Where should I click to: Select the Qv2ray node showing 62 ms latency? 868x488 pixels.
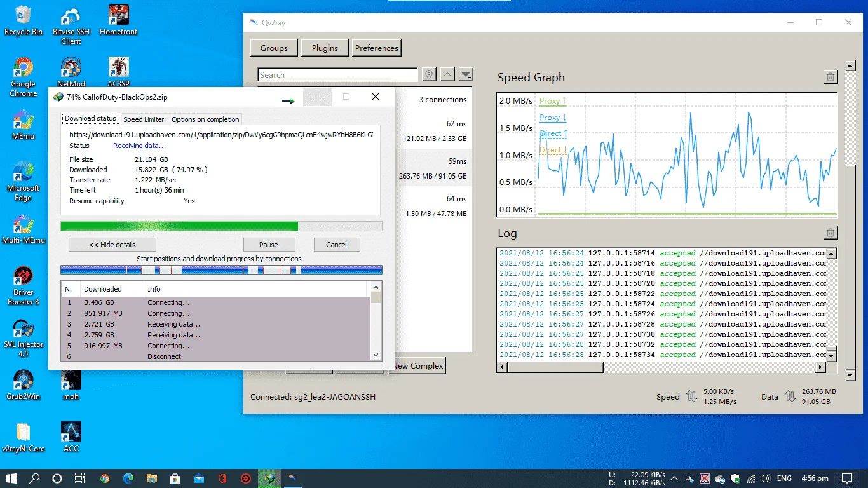(x=433, y=131)
